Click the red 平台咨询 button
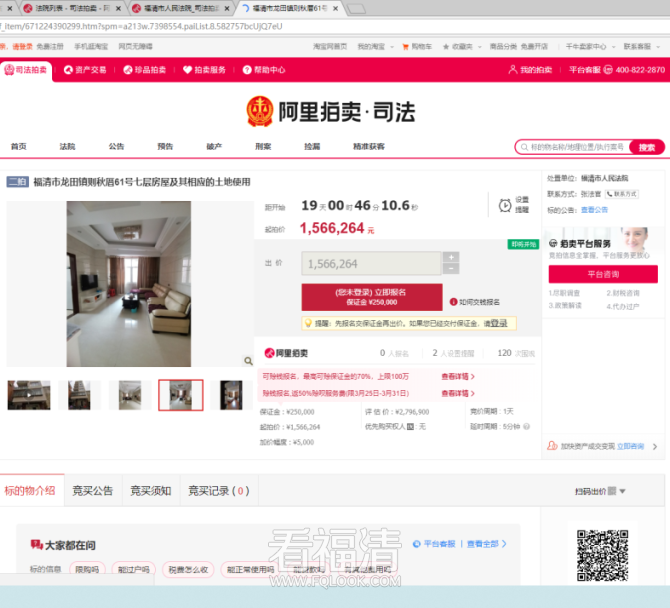The image size is (670, 608). [603, 274]
